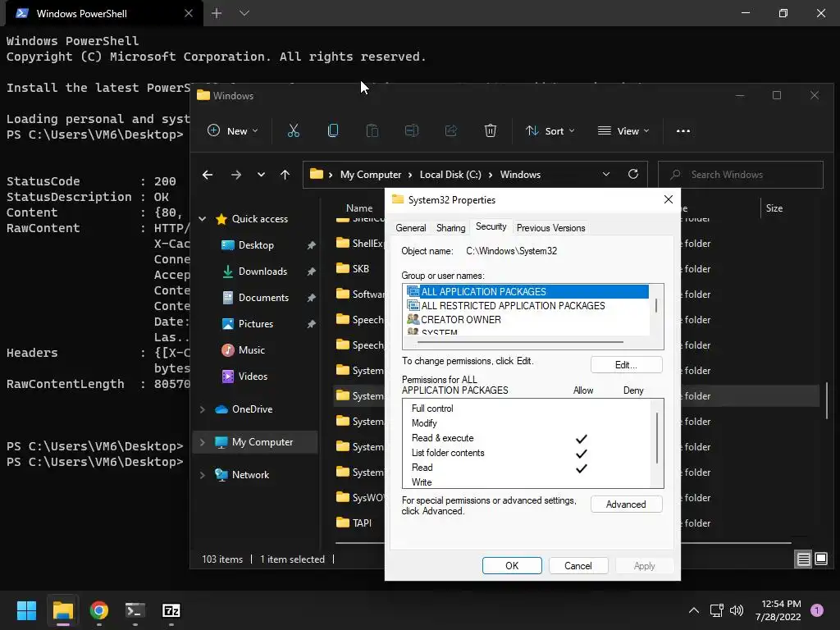Screen dimensions: 840x630
Task: Switch to the Previous Versions tab
Action: pos(550,228)
